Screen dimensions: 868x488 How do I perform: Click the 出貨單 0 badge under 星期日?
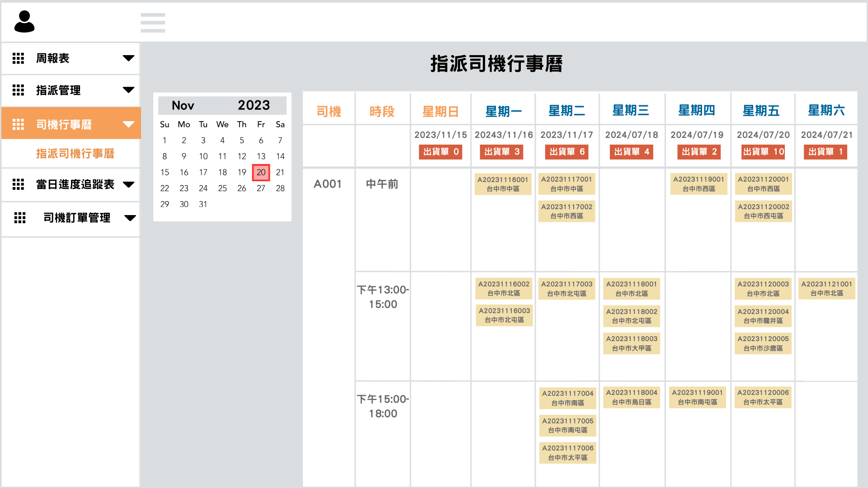pyautogui.click(x=441, y=152)
